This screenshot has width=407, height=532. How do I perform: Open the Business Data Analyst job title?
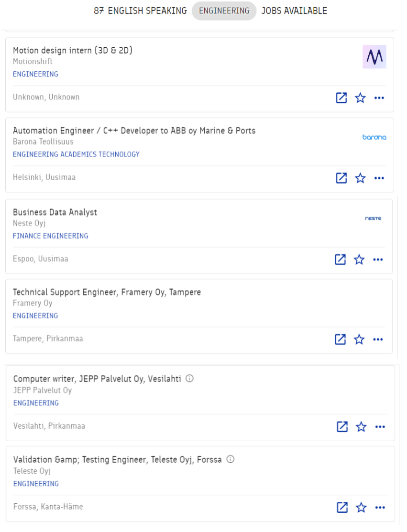(x=55, y=212)
